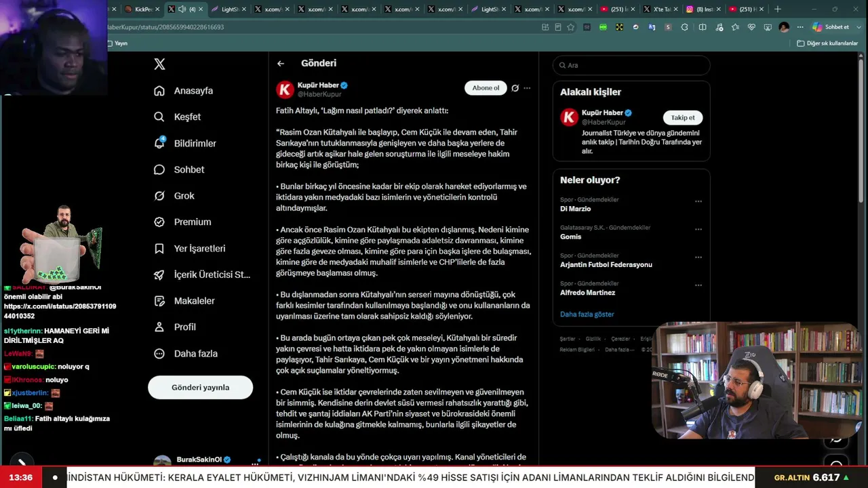Open the browser essentials heart icon
868x488 pixels.
point(751,27)
